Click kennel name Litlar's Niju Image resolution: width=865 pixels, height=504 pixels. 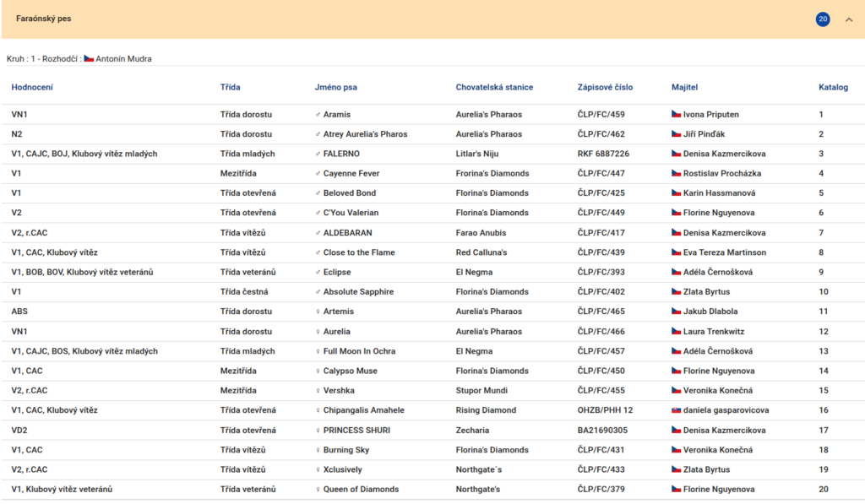pyautogui.click(x=477, y=154)
